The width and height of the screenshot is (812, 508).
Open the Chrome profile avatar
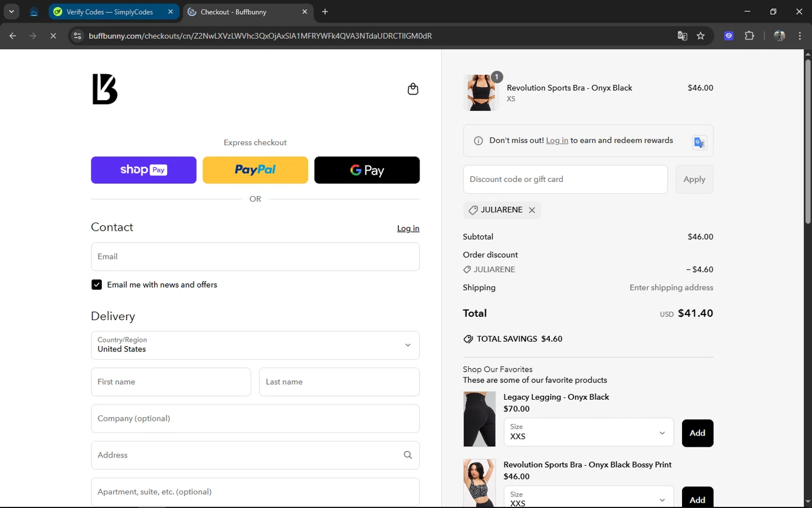780,36
